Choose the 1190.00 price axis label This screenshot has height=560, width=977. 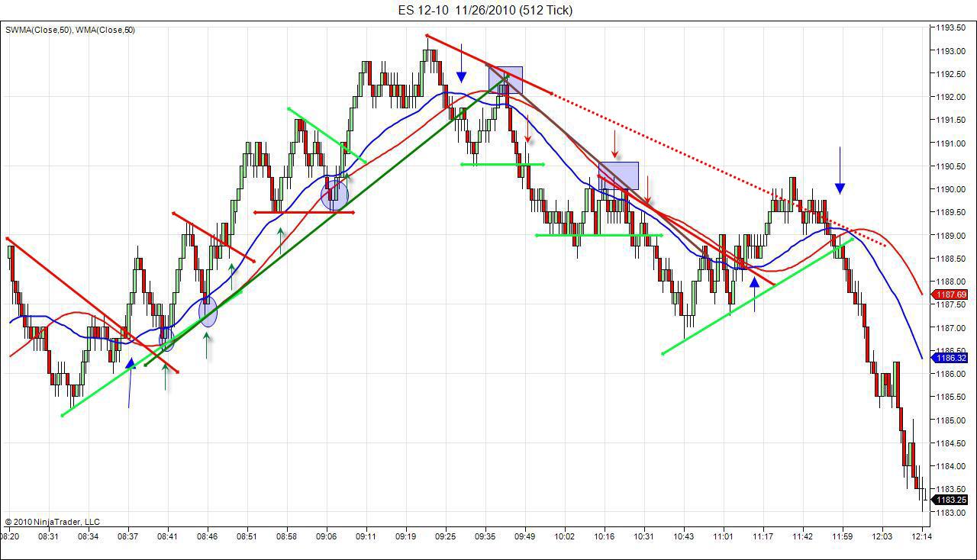pyautogui.click(x=951, y=189)
